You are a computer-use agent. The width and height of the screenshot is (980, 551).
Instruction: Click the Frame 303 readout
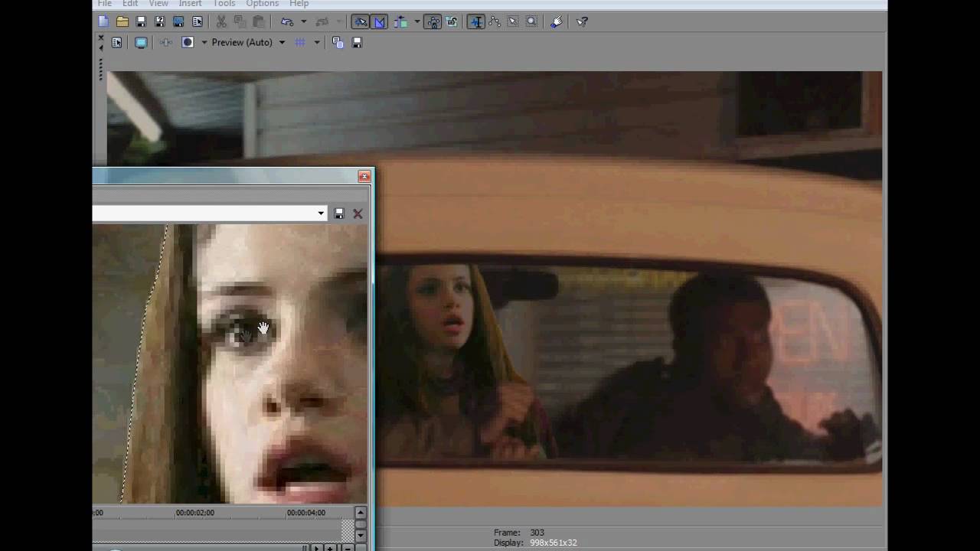519,533
